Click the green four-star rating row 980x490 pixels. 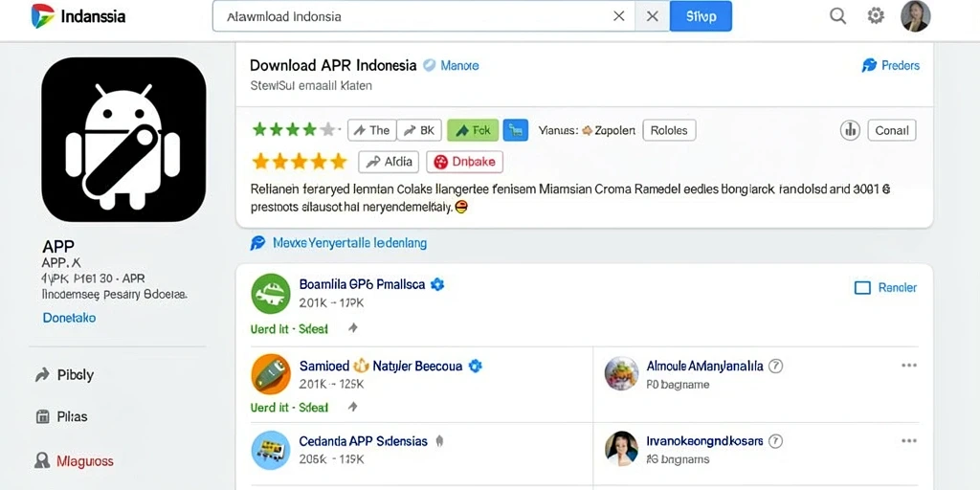(294, 130)
